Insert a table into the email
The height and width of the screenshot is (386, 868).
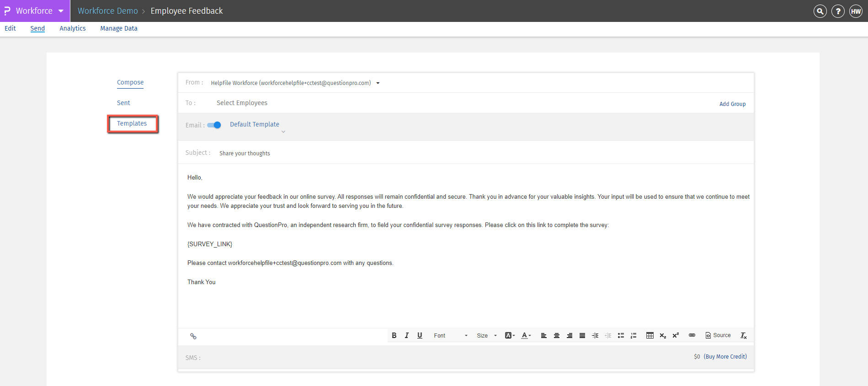tap(650, 335)
